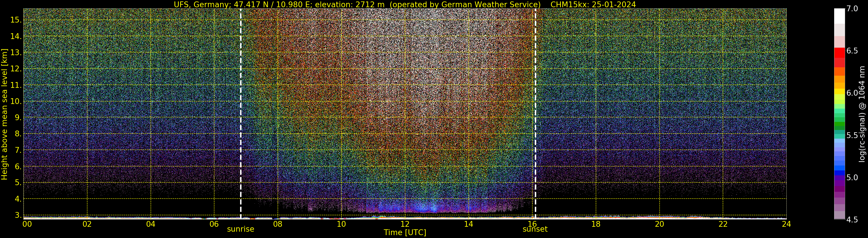868x238 pixels.
Task: Click the white dashed sunrise marker line
Action: click(x=241, y=114)
